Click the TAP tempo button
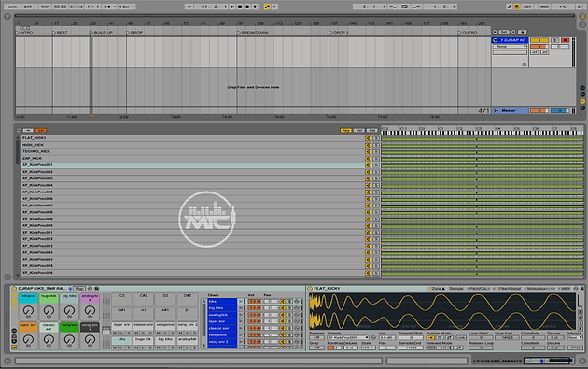The image size is (588, 369). click(x=45, y=7)
